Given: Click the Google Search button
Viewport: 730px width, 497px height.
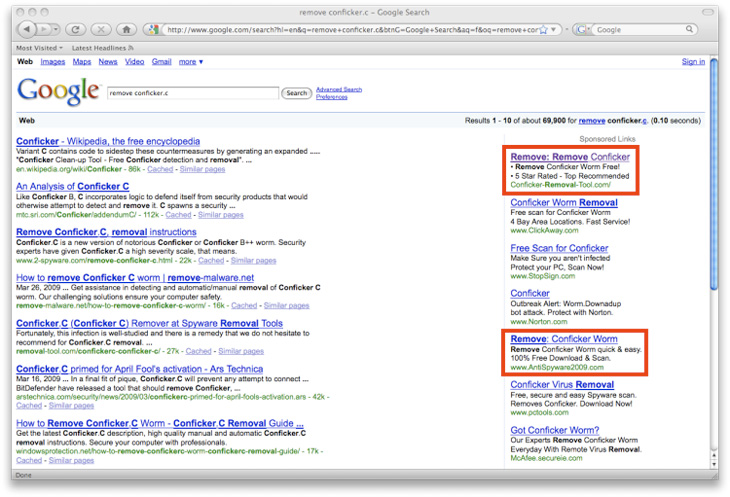Looking at the screenshot, I should click(x=297, y=93).
